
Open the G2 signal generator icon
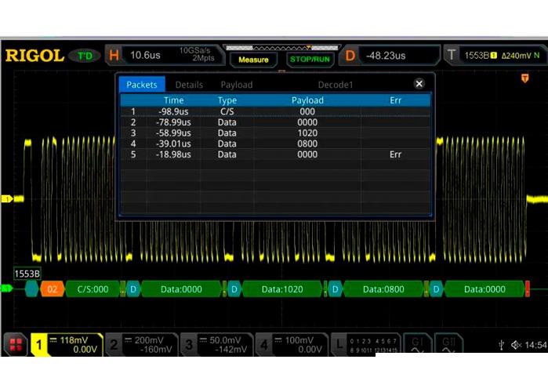447,344
